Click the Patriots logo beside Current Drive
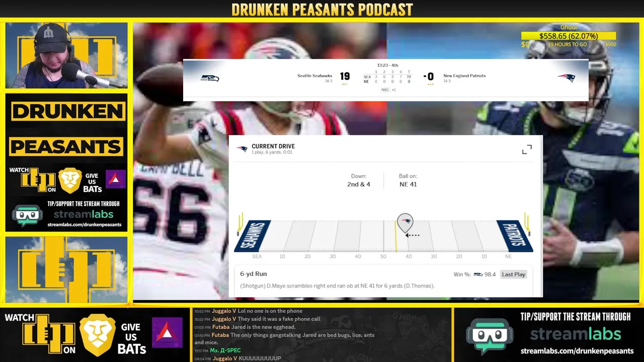This screenshot has height=362, width=644. (x=242, y=149)
